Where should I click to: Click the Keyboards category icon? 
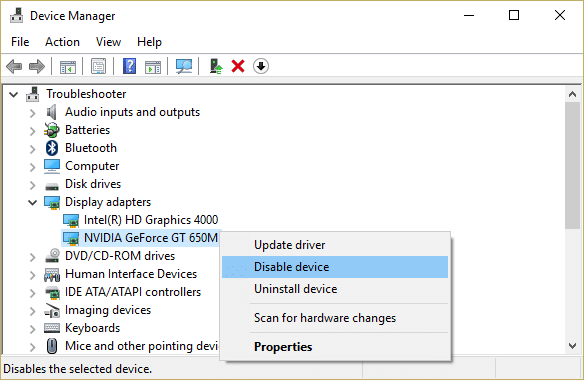(52, 328)
